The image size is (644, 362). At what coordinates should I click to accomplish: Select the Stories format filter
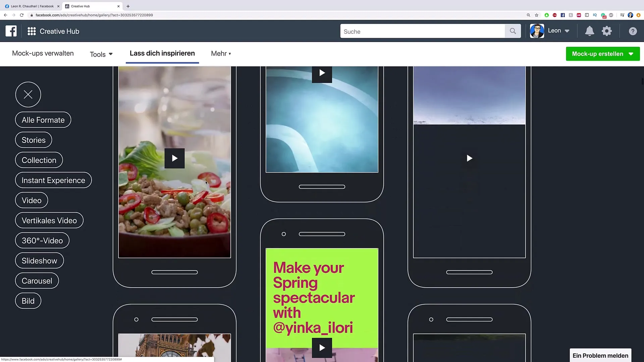point(34,140)
